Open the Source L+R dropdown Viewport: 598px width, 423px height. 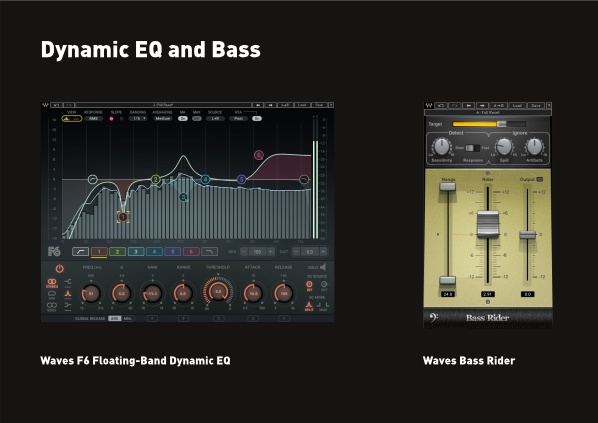(215, 119)
